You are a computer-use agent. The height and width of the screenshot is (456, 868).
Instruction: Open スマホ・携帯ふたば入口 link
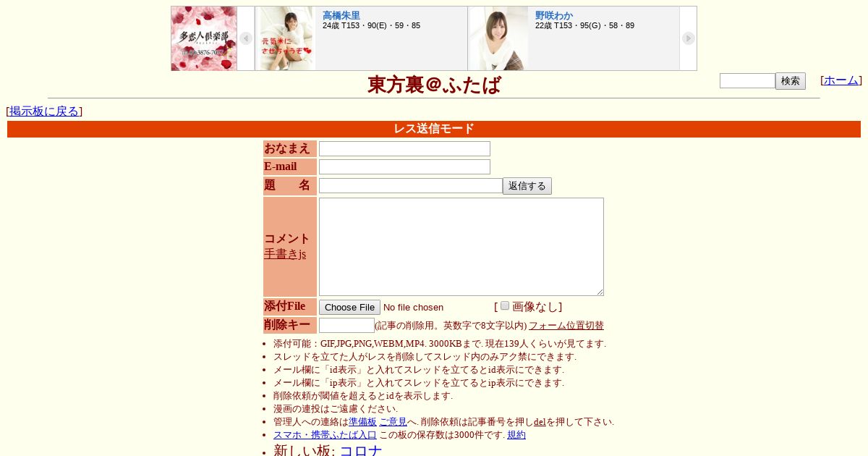click(x=325, y=435)
